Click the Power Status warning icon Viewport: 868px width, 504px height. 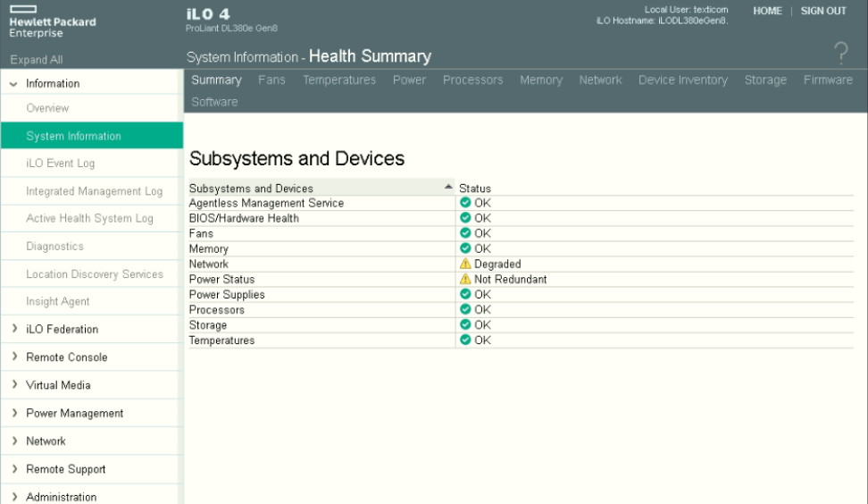point(465,279)
